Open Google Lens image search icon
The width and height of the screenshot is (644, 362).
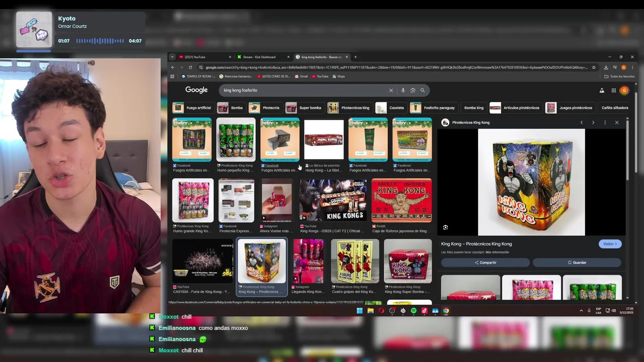[x=413, y=90]
